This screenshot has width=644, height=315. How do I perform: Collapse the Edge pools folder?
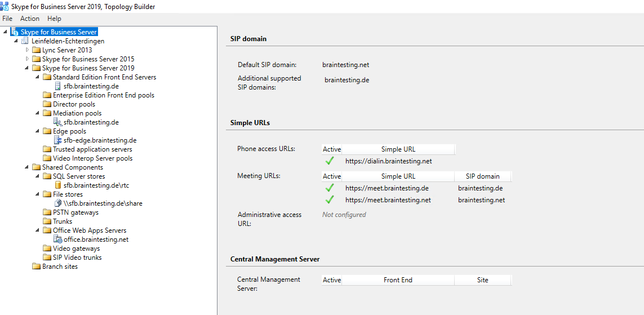(38, 131)
